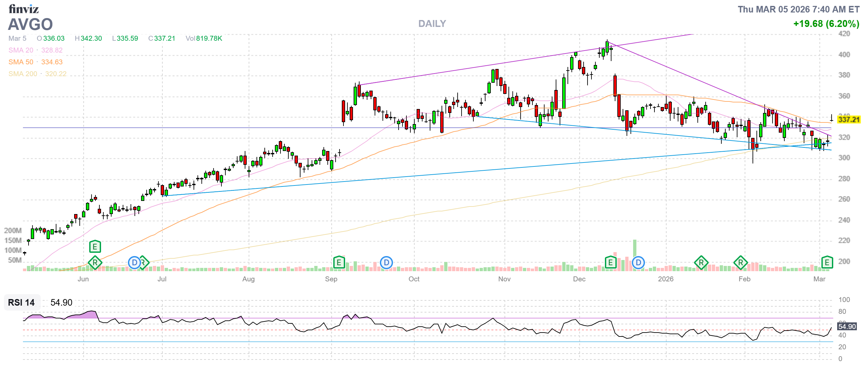868x369 pixels.
Task: Click the June earnings "E" marker
Action: [x=95, y=247]
